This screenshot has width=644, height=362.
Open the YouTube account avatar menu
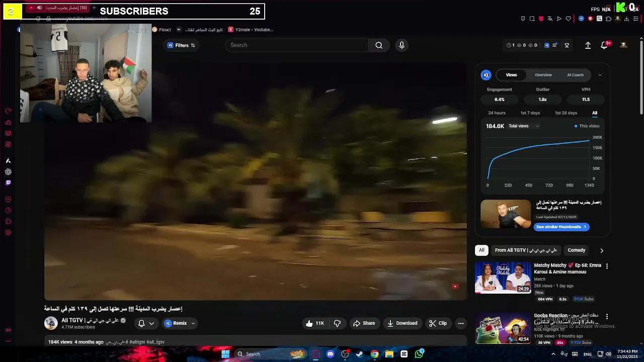coord(623,45)
